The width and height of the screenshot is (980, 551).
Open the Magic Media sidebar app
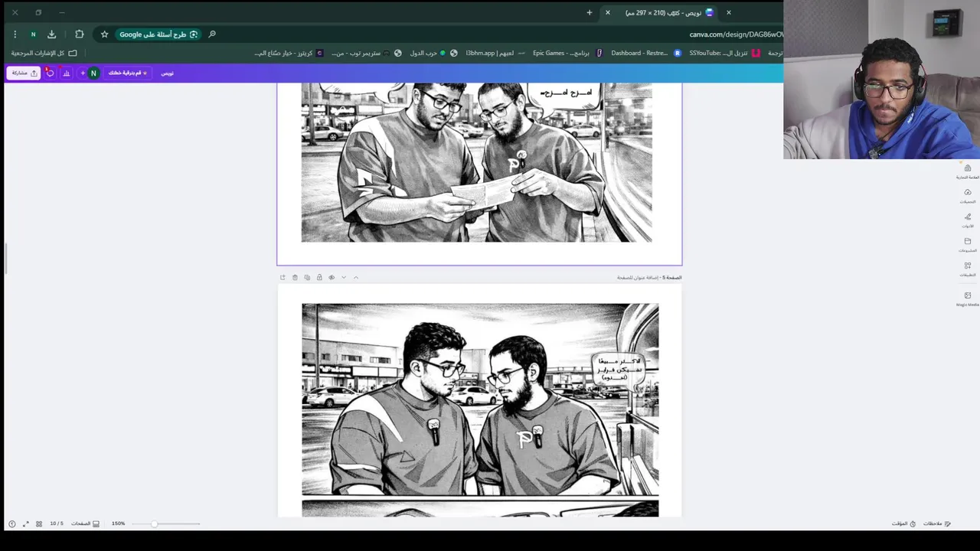pos(967,299)
